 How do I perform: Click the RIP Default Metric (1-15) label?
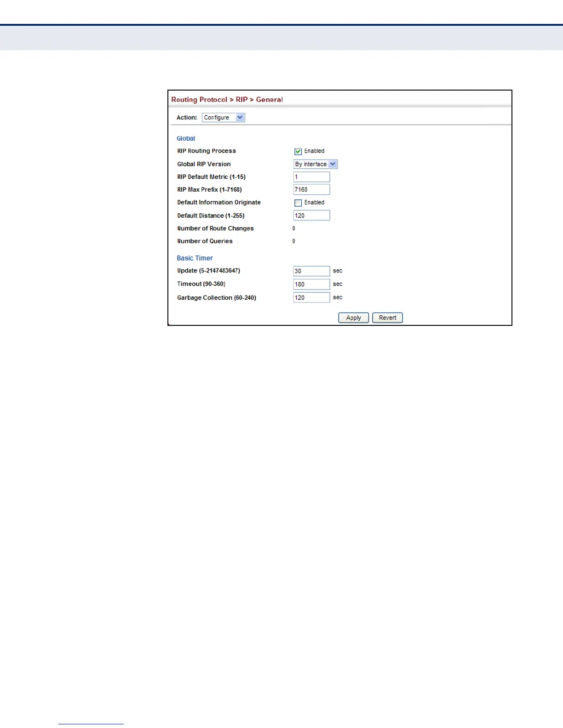(211, 177)
